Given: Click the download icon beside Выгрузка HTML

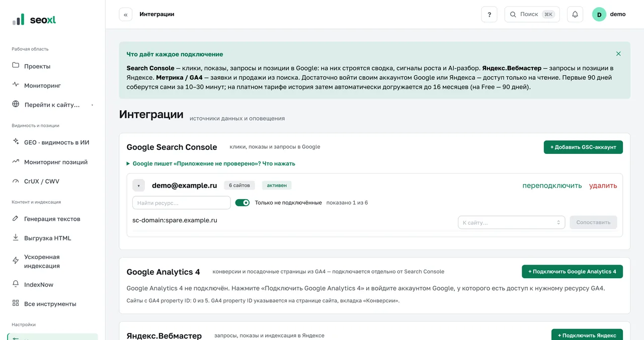Looking at the screenshot, I should 16,237.
